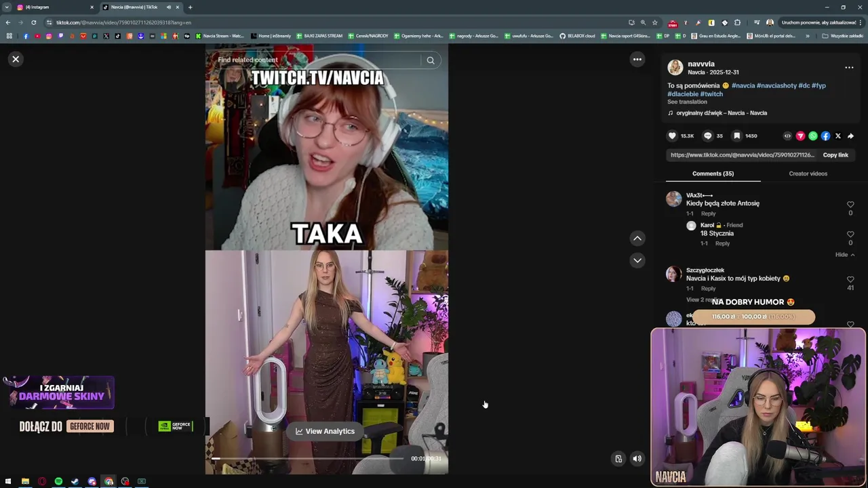
Task: Share the video via the red repost icon
Action: (x=800, y=136)
